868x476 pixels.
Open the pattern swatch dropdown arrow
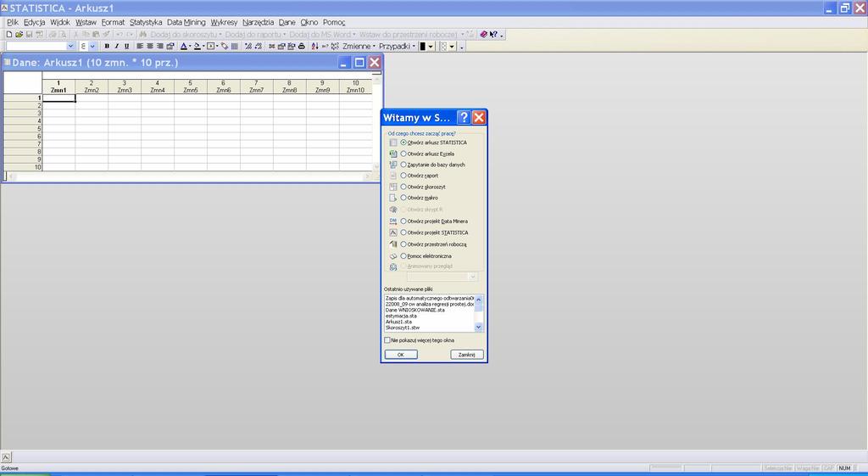tap(452, 47)
